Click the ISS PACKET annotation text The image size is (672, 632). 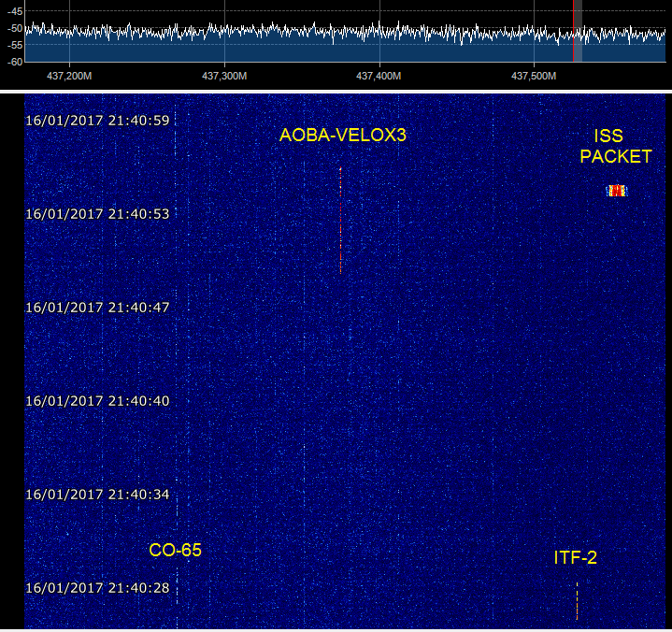coord(616,146)
